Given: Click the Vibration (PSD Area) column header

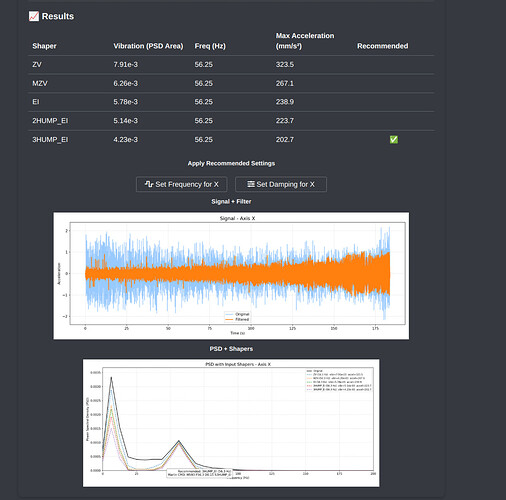Looking at the screenshot, I should [x=148, y=46].
